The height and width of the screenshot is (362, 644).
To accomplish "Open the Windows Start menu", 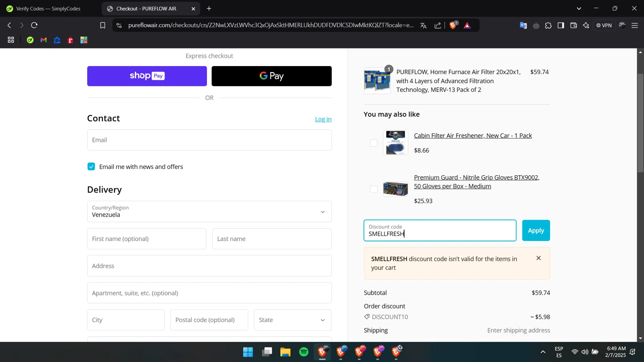I will 248,352.
